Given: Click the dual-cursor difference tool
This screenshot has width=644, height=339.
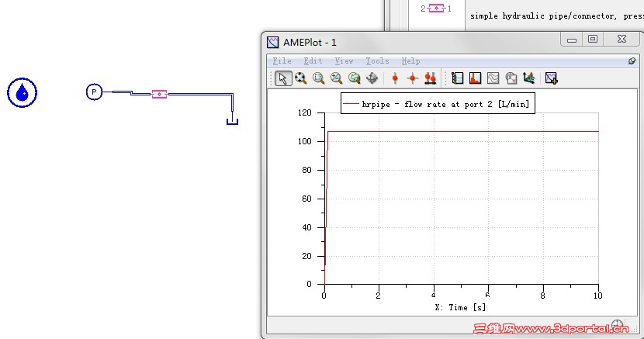Looking at the screenshot, I should tap(431, 78).
